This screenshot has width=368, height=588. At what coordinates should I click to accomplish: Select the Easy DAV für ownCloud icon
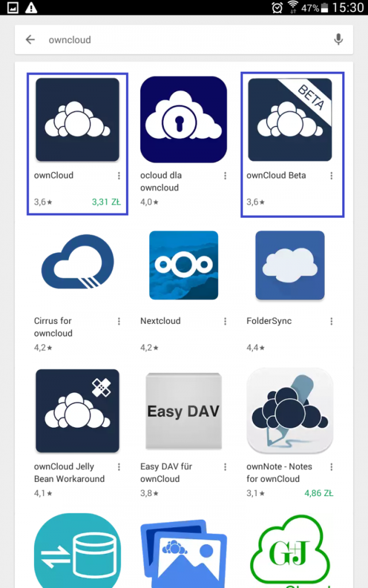pyautogui.click(x=183, y=411)
